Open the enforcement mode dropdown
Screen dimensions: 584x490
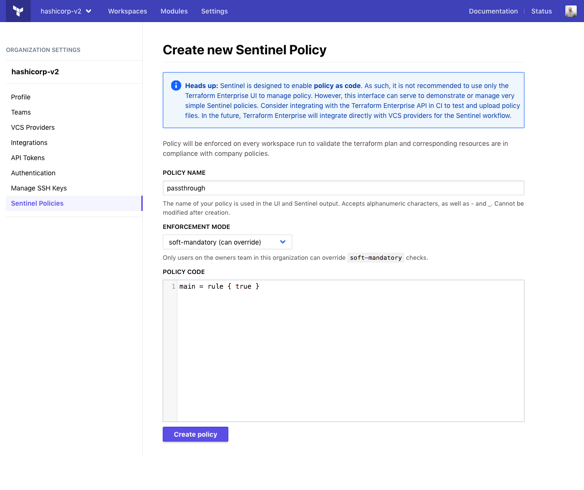[x=227, y=242]
